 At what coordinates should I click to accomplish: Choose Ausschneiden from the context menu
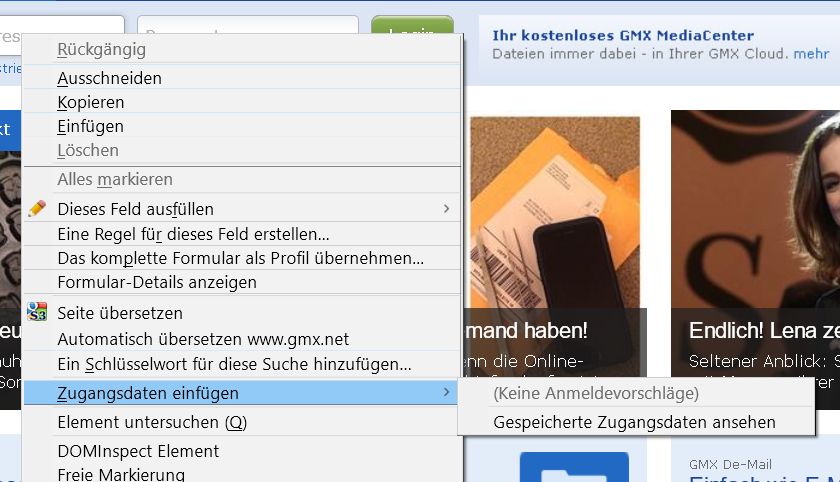242,78
